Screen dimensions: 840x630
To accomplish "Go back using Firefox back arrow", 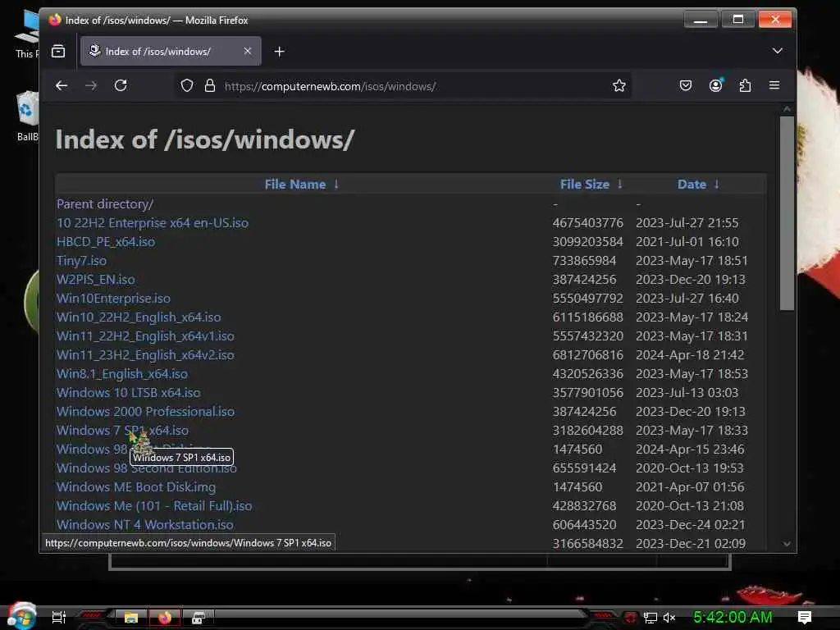I will (62, 85).
